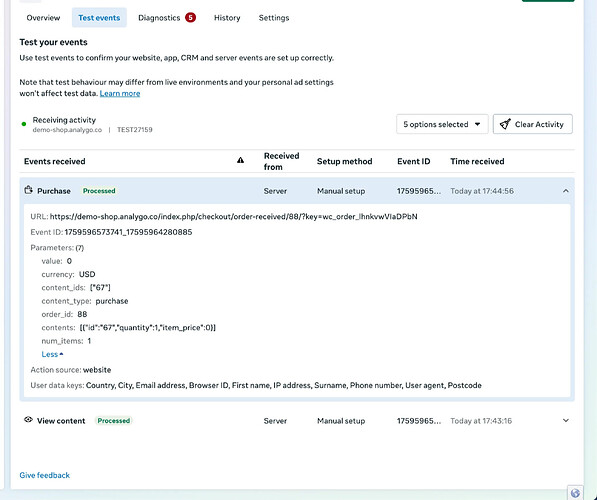Click the Today at 17:43:16 timestamp
This screenshot has width=597, height=500.
(x=481, y=421)
